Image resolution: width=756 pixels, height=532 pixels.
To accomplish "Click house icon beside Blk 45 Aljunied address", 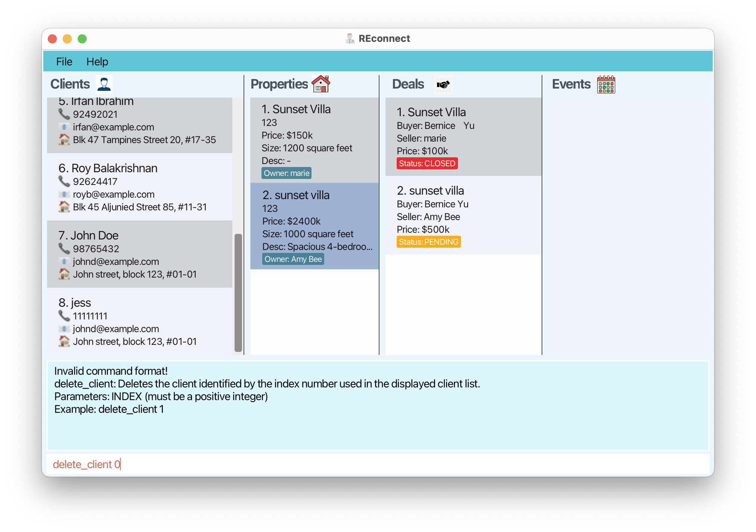I will pos(64,207).
